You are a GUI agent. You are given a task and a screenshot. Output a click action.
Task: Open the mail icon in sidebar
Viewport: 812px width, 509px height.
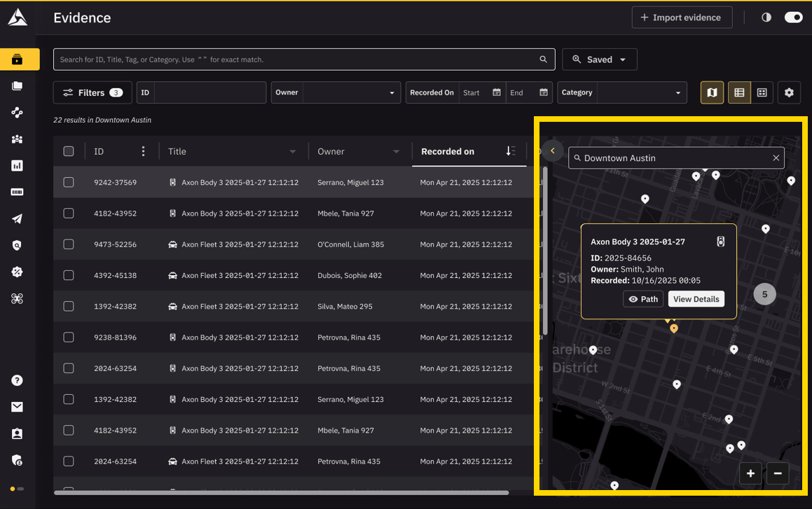pos(17,407)
